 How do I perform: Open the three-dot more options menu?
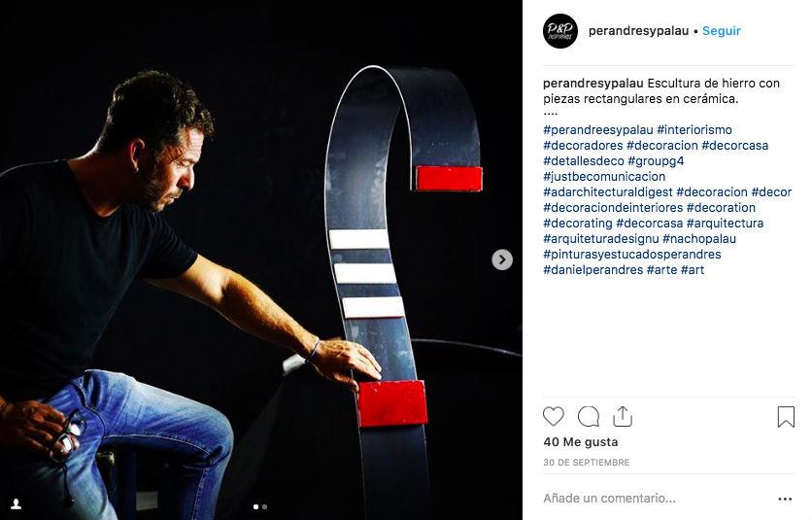point(785,499)
